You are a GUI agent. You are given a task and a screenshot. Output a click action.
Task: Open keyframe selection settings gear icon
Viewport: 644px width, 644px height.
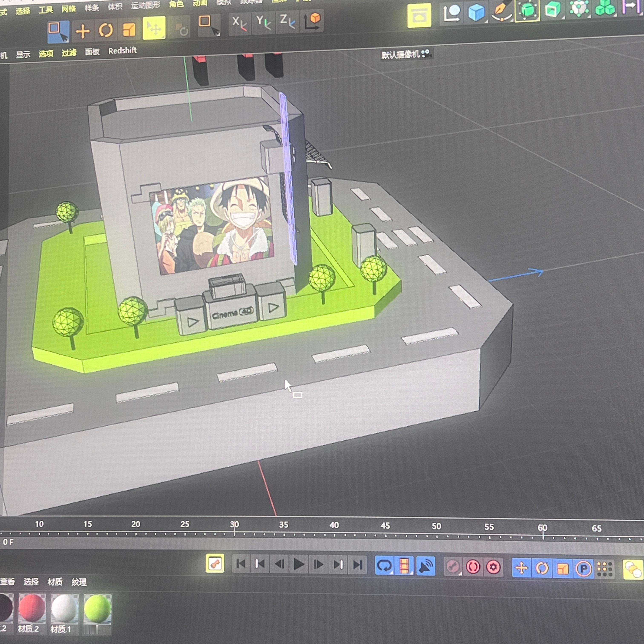(x=493, y=567)
